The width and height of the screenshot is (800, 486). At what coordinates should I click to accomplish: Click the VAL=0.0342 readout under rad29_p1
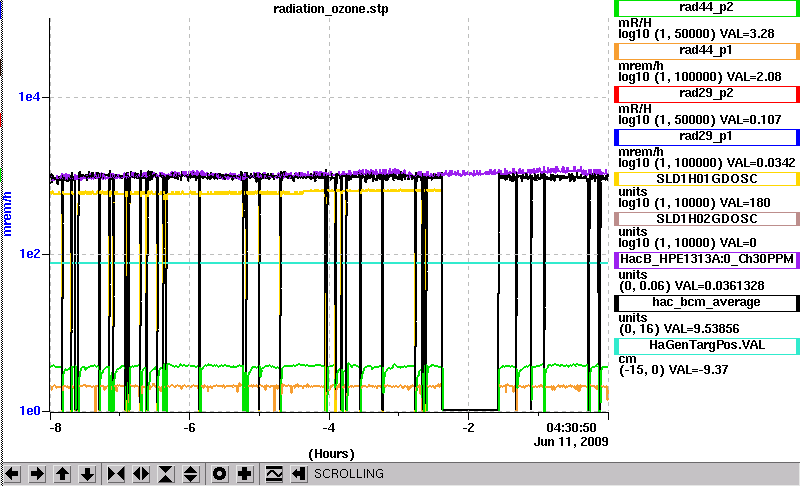(761, 163)
